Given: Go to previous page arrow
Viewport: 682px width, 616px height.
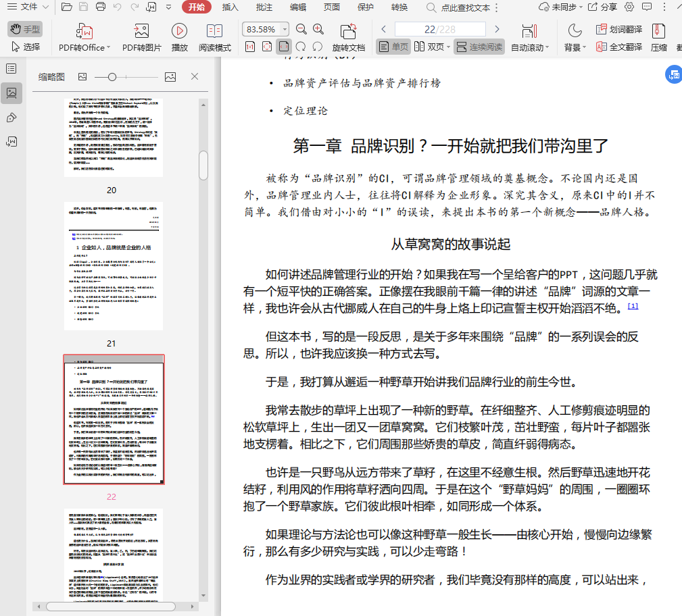Looking at the screenshot, I should click(x=384, y=29).
